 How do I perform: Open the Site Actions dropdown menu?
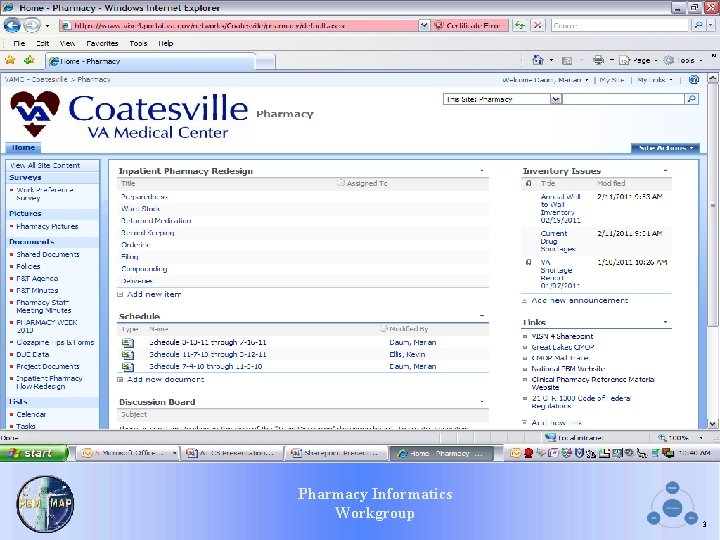(x=665, y=148)
